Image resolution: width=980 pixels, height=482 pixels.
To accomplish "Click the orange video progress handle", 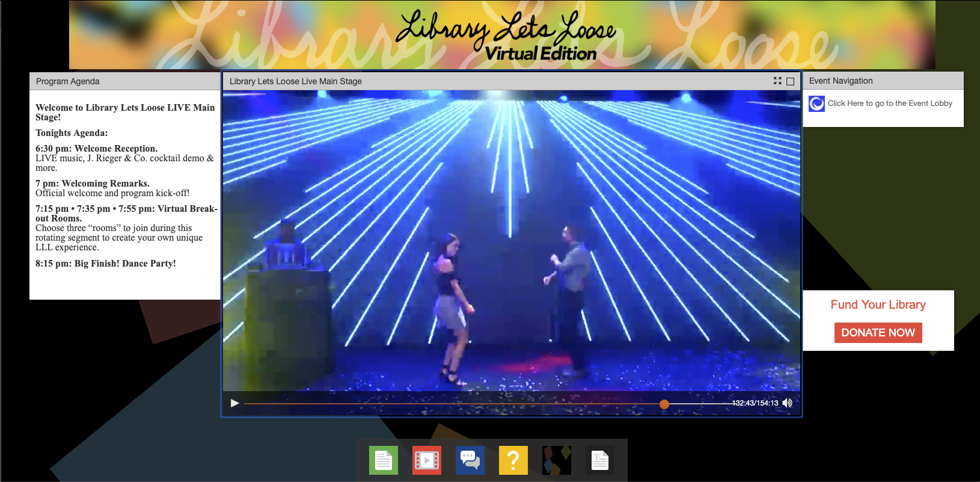I will [664, 404].
